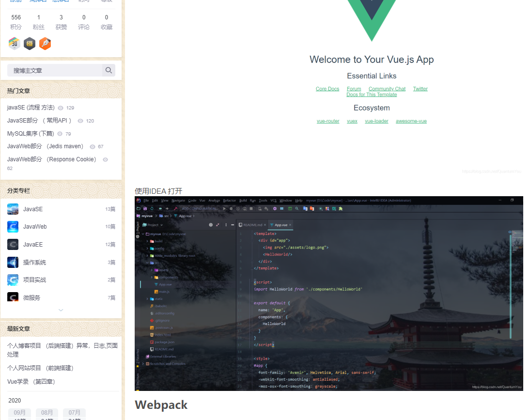The height and width of the screenshot is (420, 530).
Task: Open the vue-loader link
Action: tap(376, 121)
